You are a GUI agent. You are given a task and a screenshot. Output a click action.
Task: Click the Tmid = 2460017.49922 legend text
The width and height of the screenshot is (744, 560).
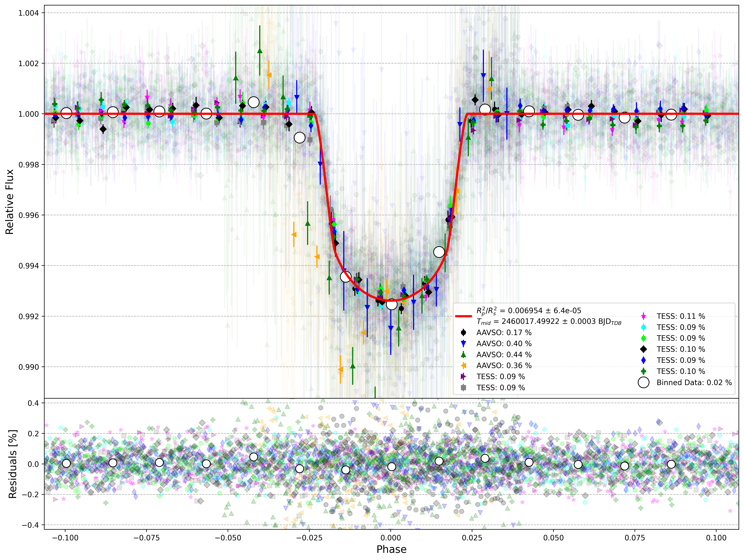(x=549, y=321)
